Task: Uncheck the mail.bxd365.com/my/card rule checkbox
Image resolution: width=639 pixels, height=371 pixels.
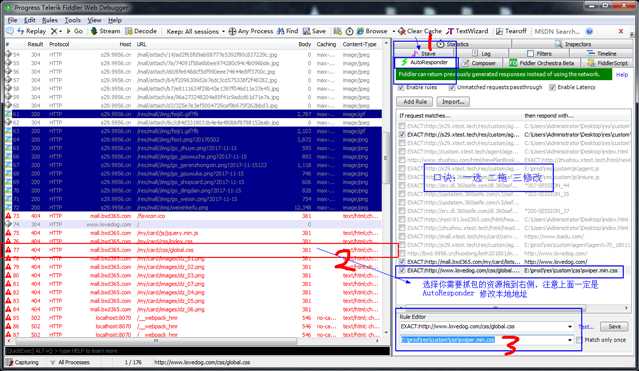Action: pos(402,262)
